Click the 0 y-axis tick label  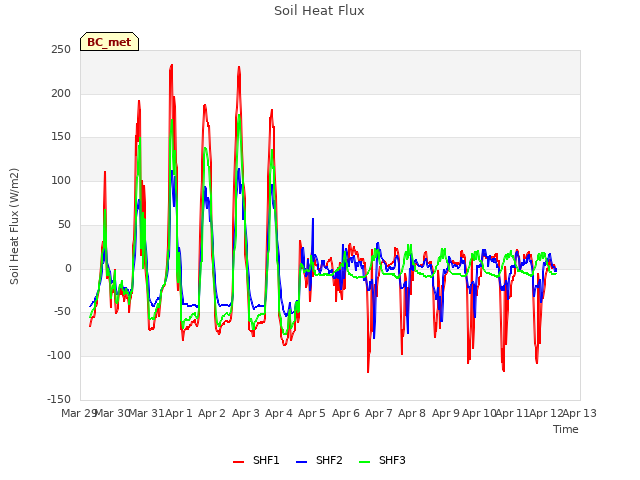point(68,269)
